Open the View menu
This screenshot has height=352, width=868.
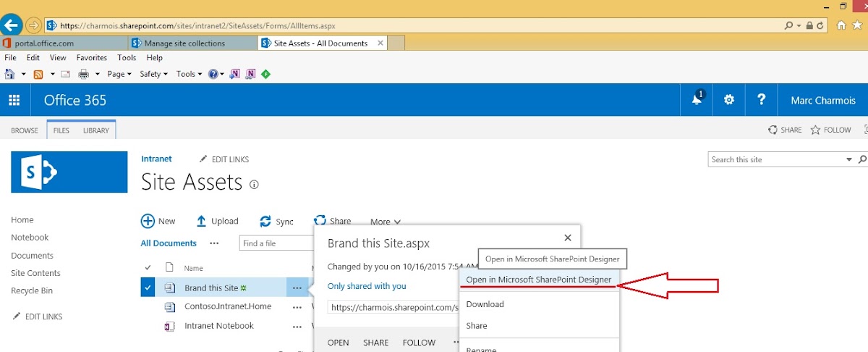(x=58, y=58)
